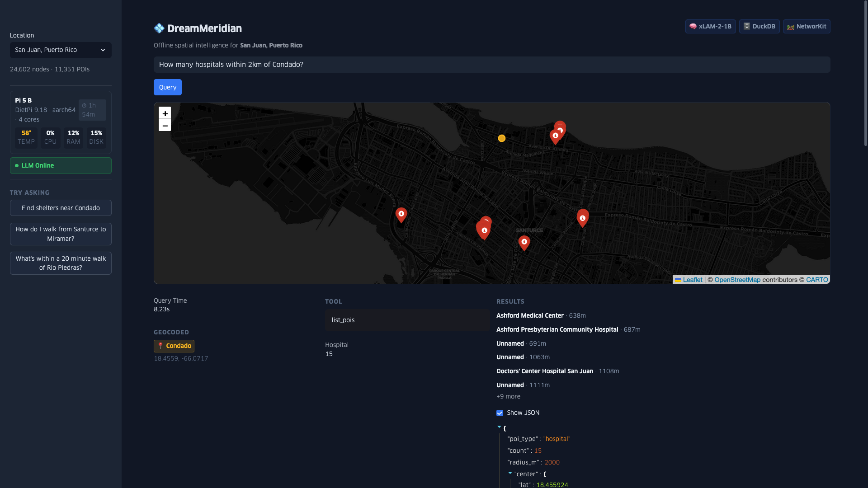The height and width of the screenshot is (488, 868).
Task: Click the westernmost red hospital marker
Action: click(x=401, y=214)
